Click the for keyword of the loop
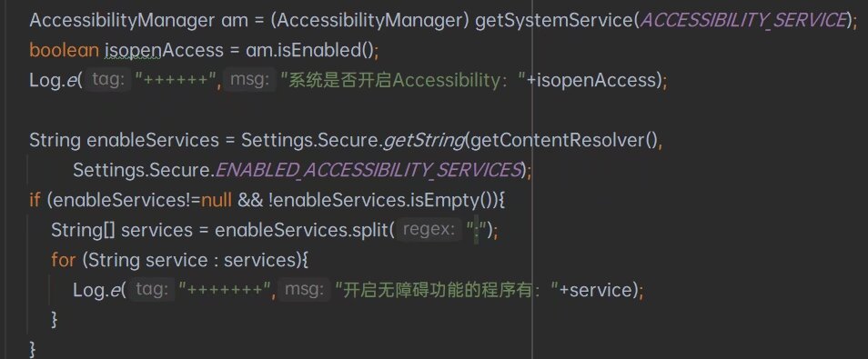This screenshot has width=868, height=359. point(63,260)
